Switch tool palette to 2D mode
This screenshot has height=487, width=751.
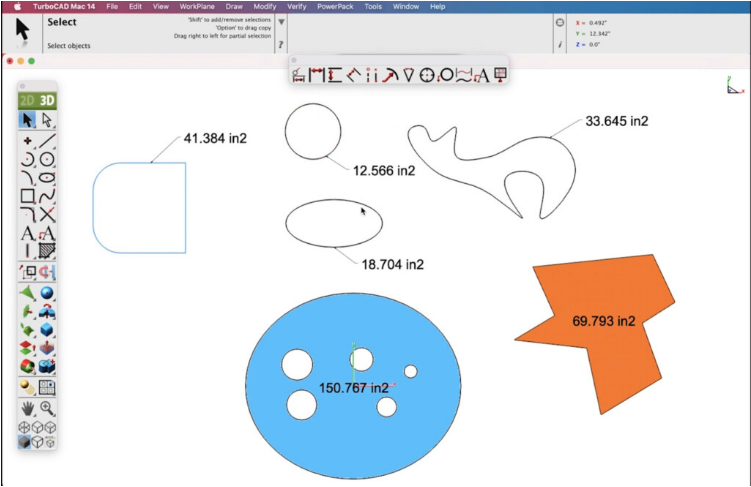click(28, 100)
